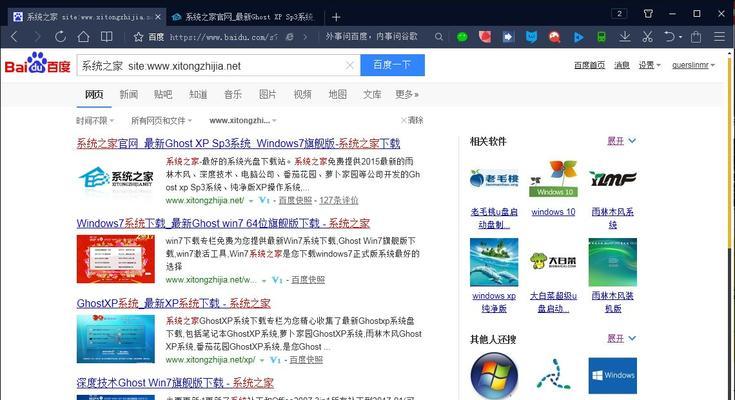Select the 视频 search category
This screenshot has height=400, width=735.
(303, 94)
